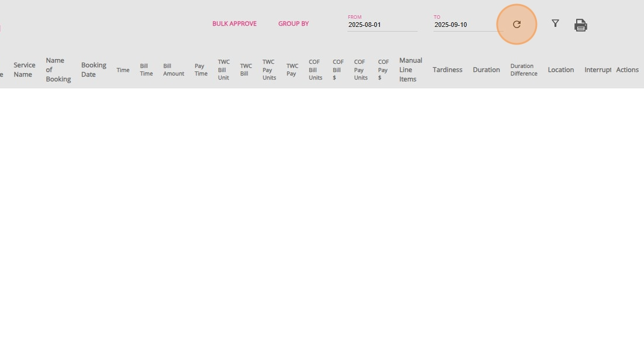Image resolution: width=644 pixels, height=360 pixels.
Task: Click the Actions column header
Action: (x=627, y=70)
